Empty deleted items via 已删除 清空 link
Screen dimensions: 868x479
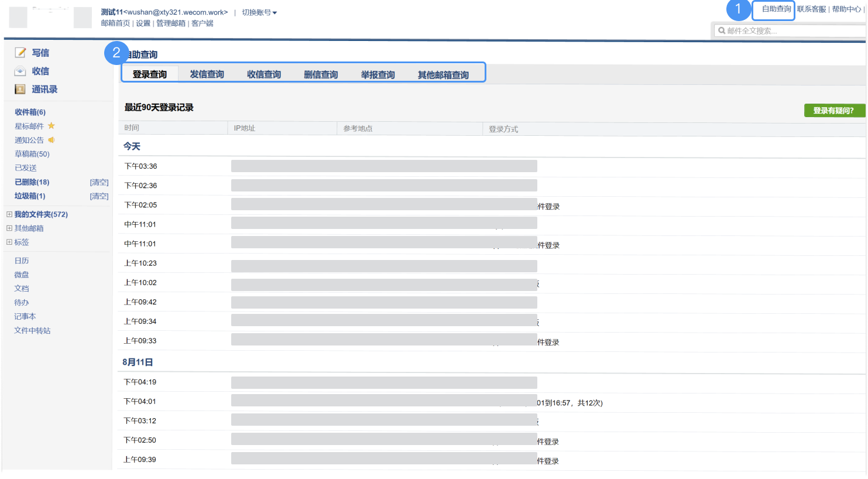point(99,182)
